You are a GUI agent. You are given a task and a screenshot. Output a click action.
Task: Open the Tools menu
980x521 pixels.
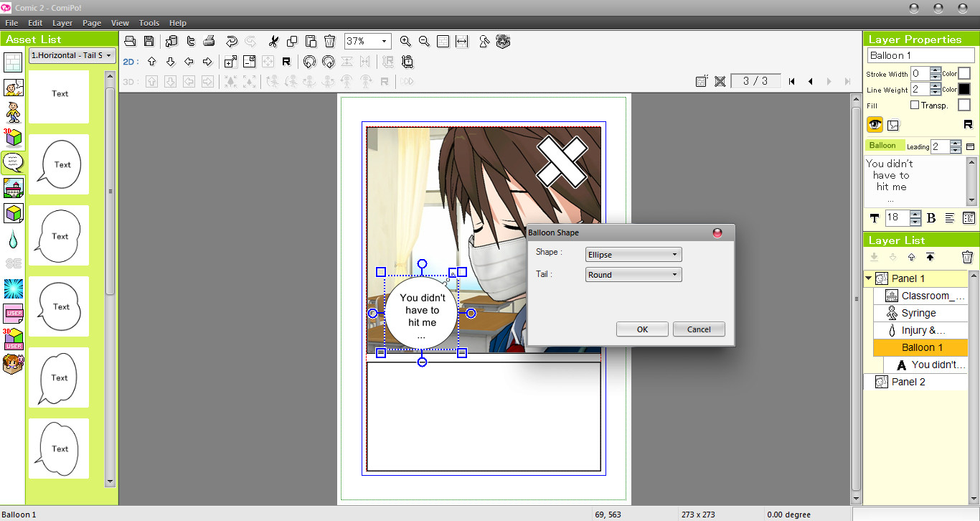pyautogui.click(x=149, y=22)
